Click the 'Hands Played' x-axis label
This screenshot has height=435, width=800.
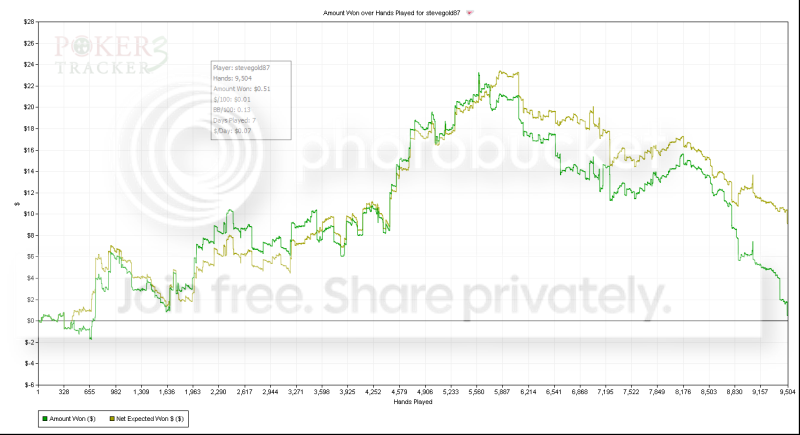point(413,402)
